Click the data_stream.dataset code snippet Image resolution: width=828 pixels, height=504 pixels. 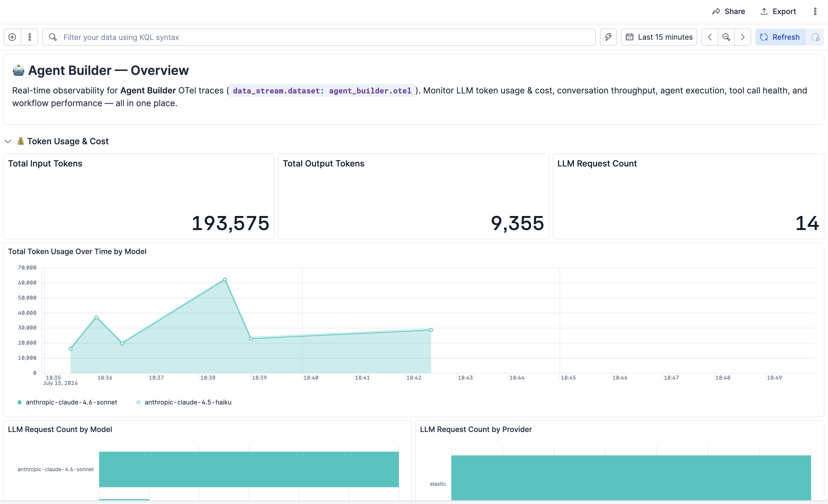pos(322,91)
